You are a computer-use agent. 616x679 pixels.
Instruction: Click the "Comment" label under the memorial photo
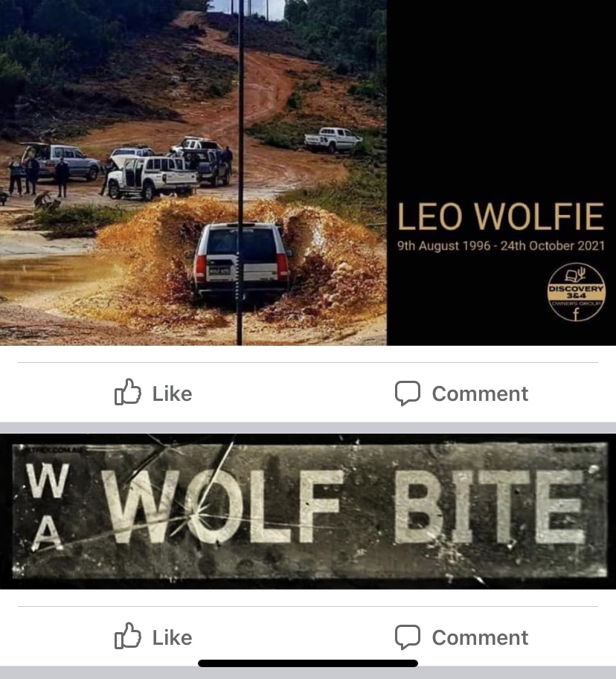click(480, 393)
